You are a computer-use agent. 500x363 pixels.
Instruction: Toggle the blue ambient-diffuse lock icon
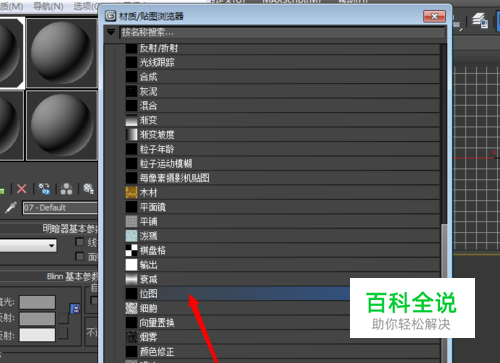click(x=75, y=309)
